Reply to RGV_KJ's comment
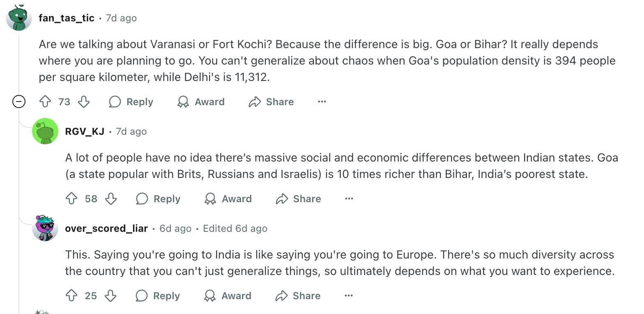Screen dimensions: 644x314 pos(158,199)
